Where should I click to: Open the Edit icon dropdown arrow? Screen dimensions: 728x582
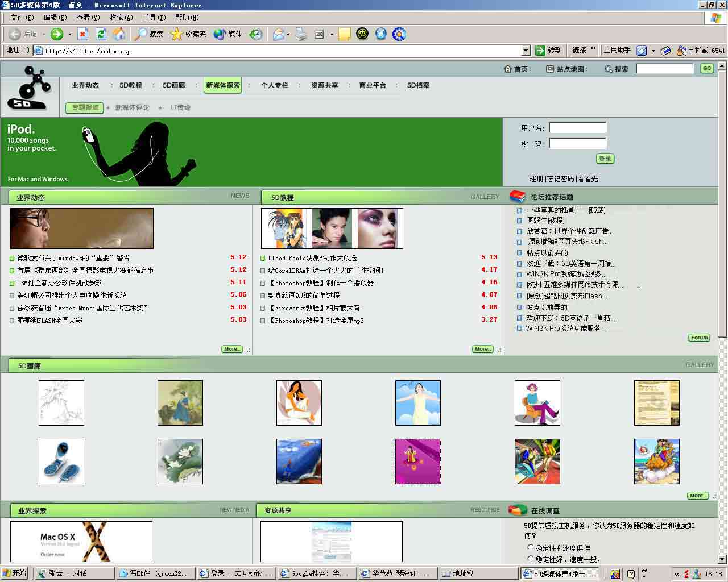coord(331,34)
